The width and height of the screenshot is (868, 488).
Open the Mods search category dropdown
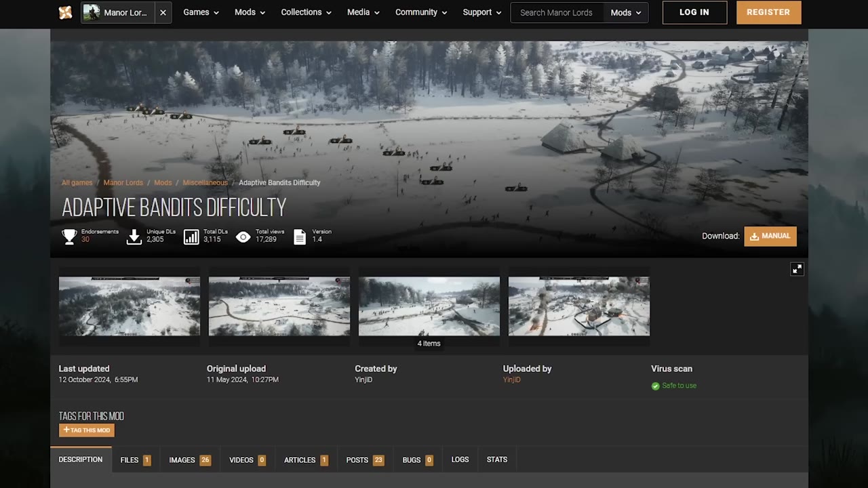[625, 12]
